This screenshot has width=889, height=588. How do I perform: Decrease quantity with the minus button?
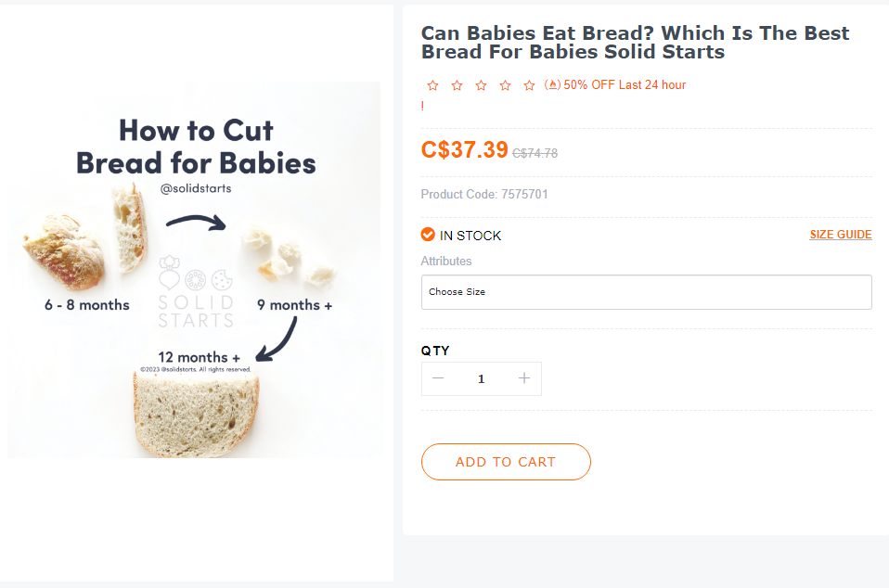438,378
